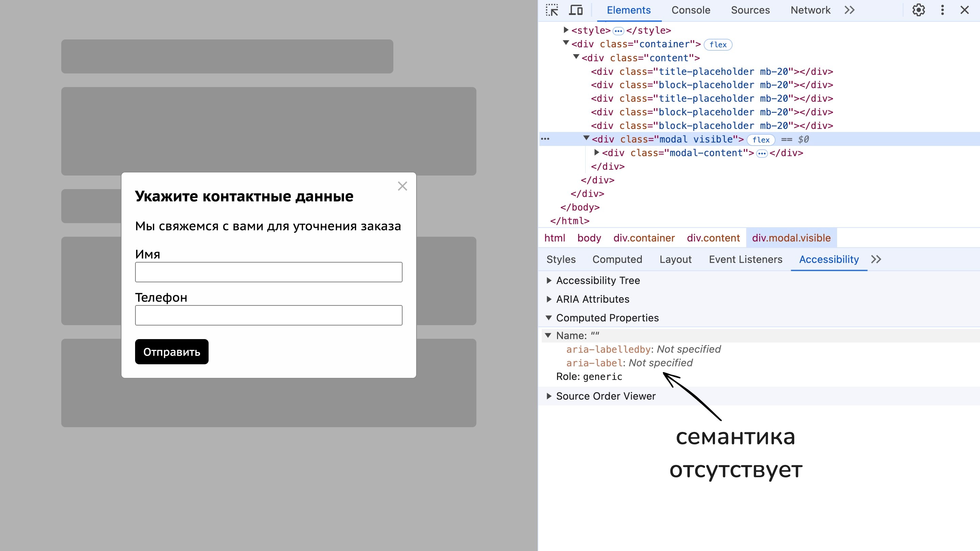Click the ellipsis badge inside style tag
This screenshot has width=980, height=551.
(x=618, y=31)
